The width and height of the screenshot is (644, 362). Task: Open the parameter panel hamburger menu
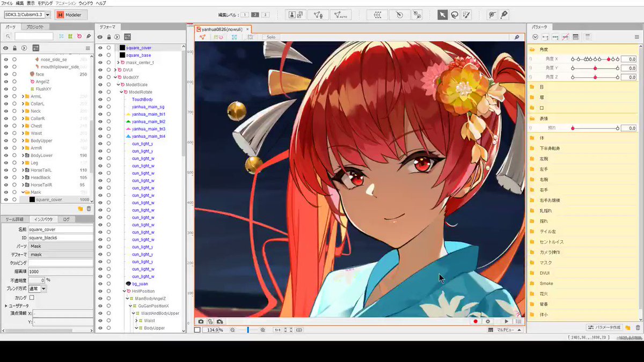click(638, 37)
